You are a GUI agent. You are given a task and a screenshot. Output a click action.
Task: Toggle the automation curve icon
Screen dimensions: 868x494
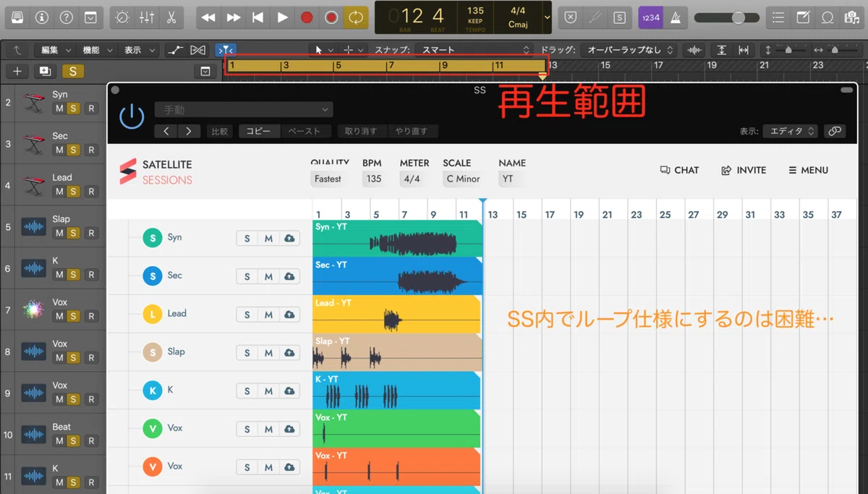tap(175, 50)
